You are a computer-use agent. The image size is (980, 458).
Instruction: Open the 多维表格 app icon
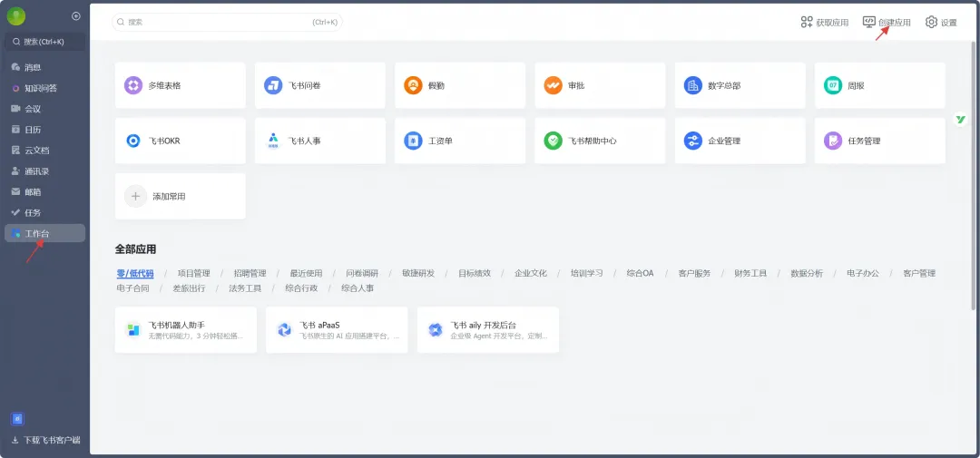coord(133,85)
